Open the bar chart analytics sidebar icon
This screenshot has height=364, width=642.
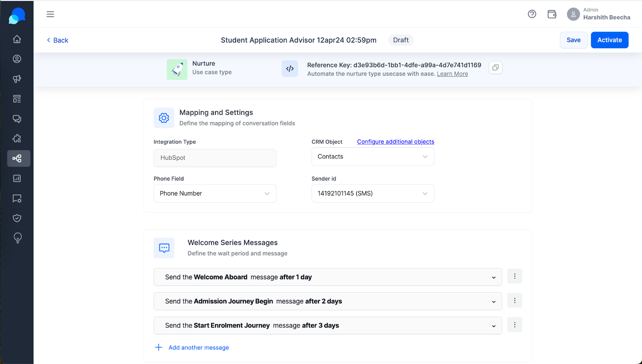17,178
